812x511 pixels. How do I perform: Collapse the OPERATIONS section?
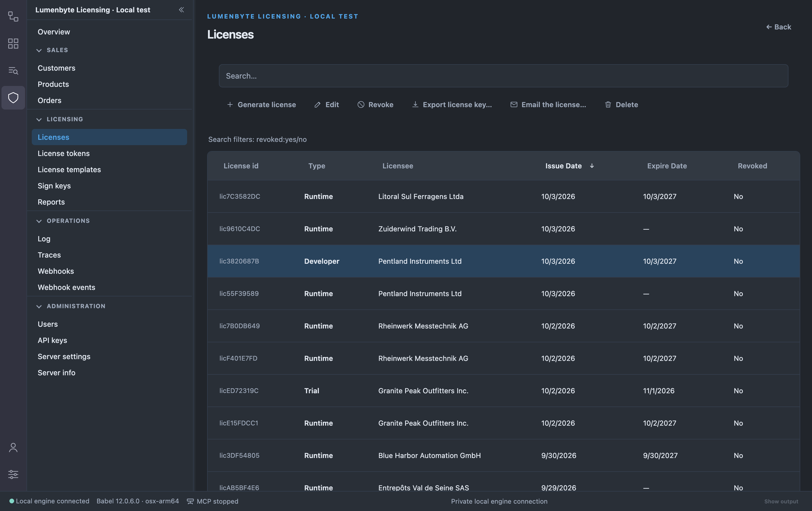pos(39,221)
